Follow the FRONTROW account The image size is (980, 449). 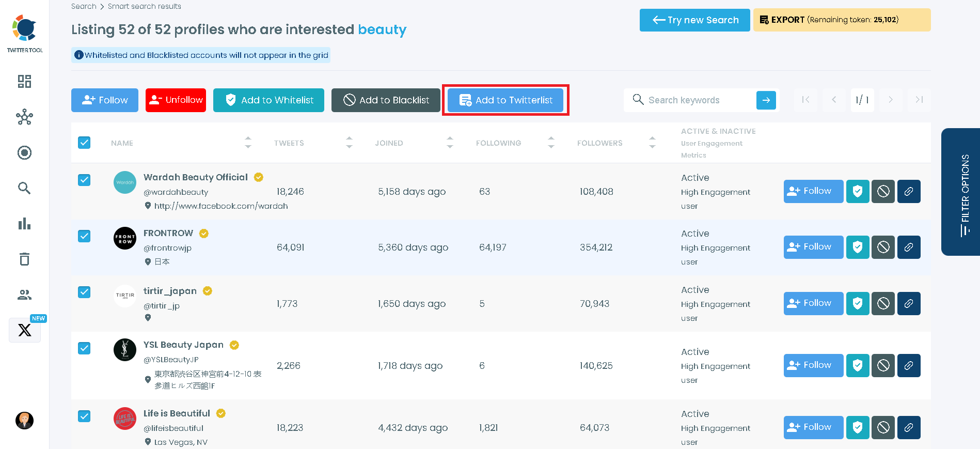point(814,247)
